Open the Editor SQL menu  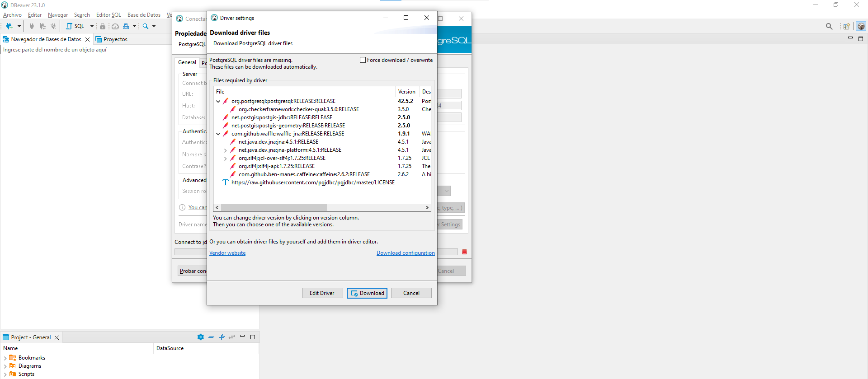(108, 15)
